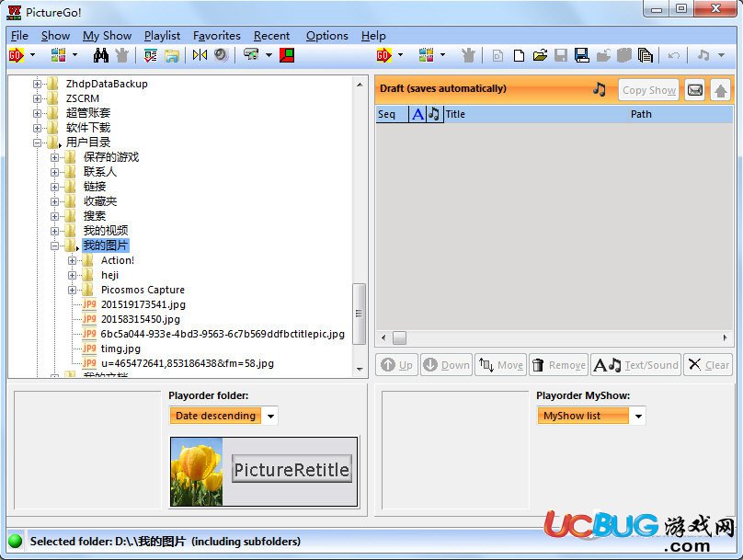The width and height of the screenshot is (743, 560).
Task: Click the blue floppy Save As icon
Action: point(581,55)
